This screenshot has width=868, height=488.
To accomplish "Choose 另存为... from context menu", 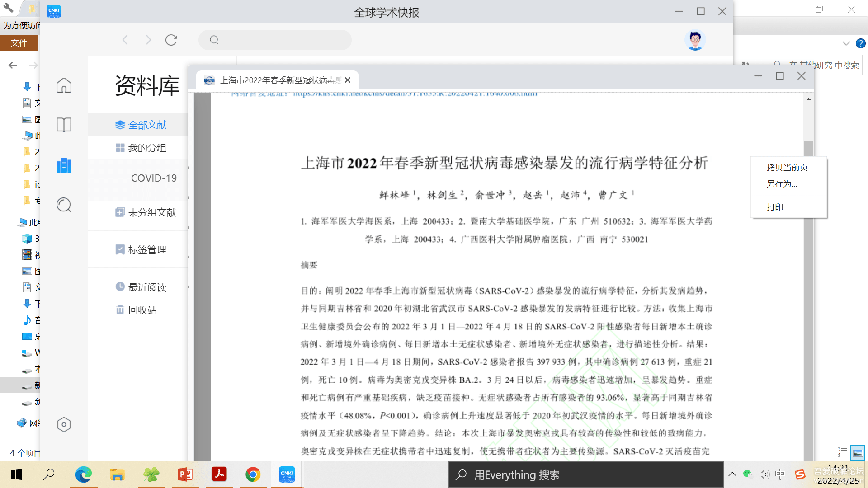I will [782, 184].
